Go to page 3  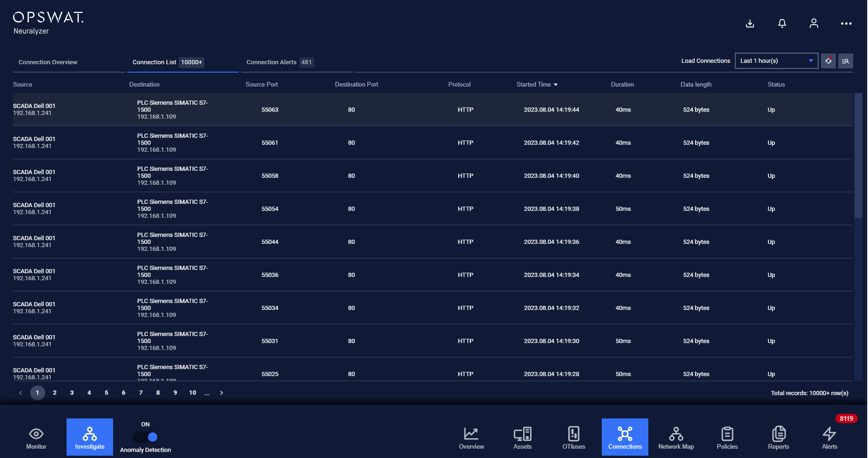pos(72,393)
